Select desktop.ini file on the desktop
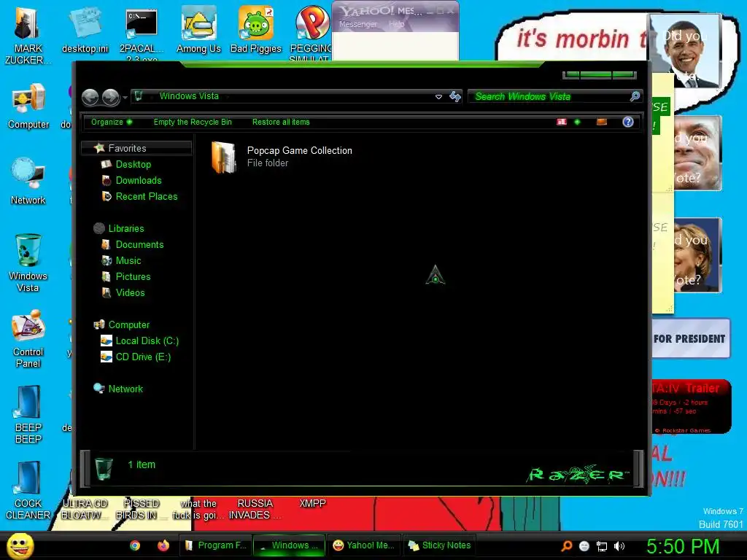Viewport: 747px width, 560px height. [x=85, y=29]
